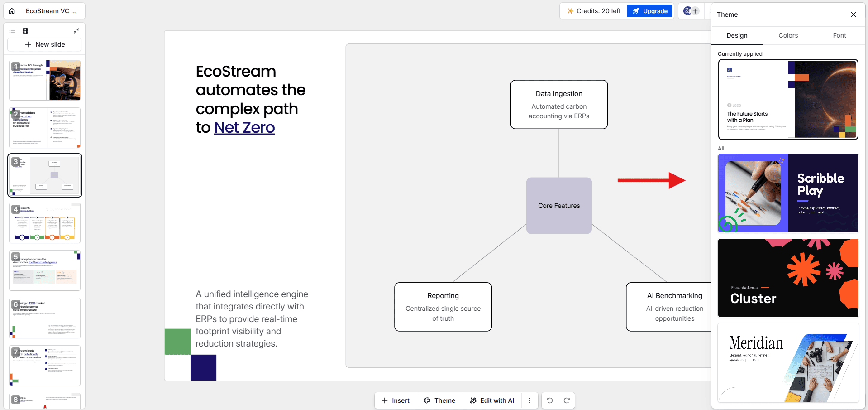Redo the last action
Screen dimensions: 868x410
pyautogui.click(x=567, y=400)
